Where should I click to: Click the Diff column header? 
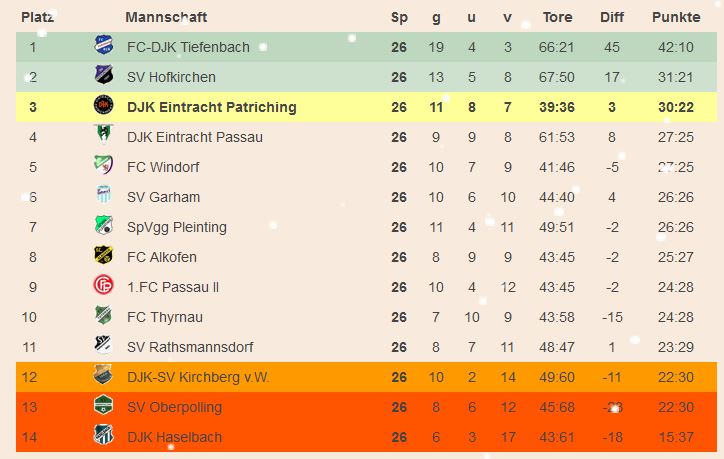pyautogui.click(x=612, y=17)
